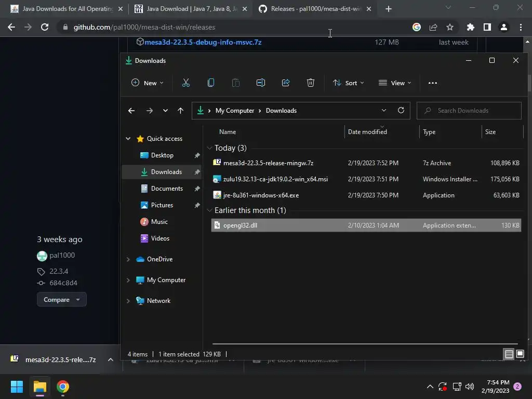The width and height of the screenshot is (532, 399).
Task: Refresh the Downloads folder view
Action: click(x=401, y=110)
